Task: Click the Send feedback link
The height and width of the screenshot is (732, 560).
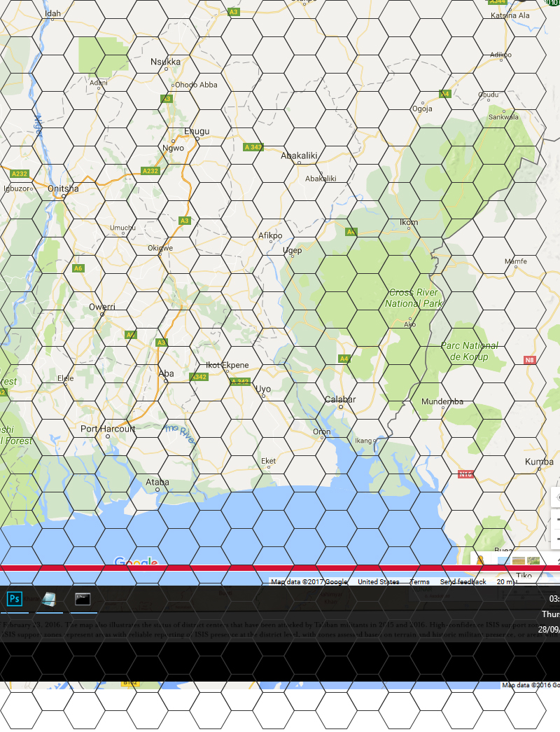Action: (x=463, y=581)
